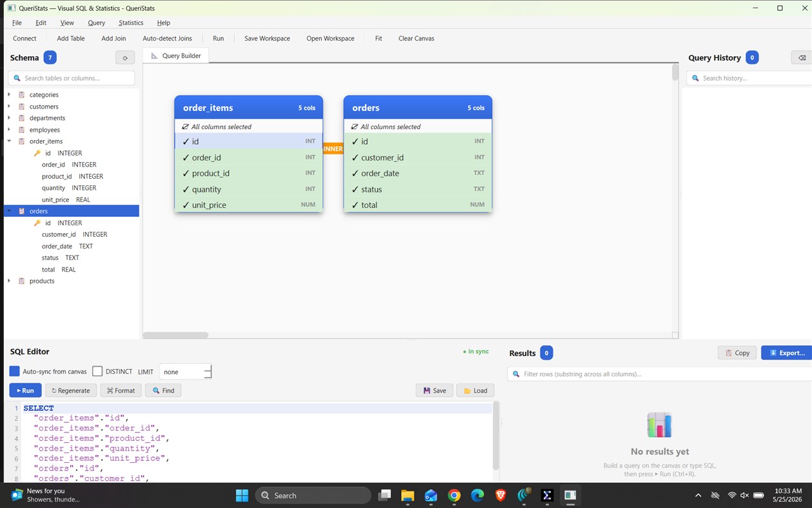This screenshot has width=812, height=508.
Task: Click Add Table in the toolbar
Action: (71, 38)
